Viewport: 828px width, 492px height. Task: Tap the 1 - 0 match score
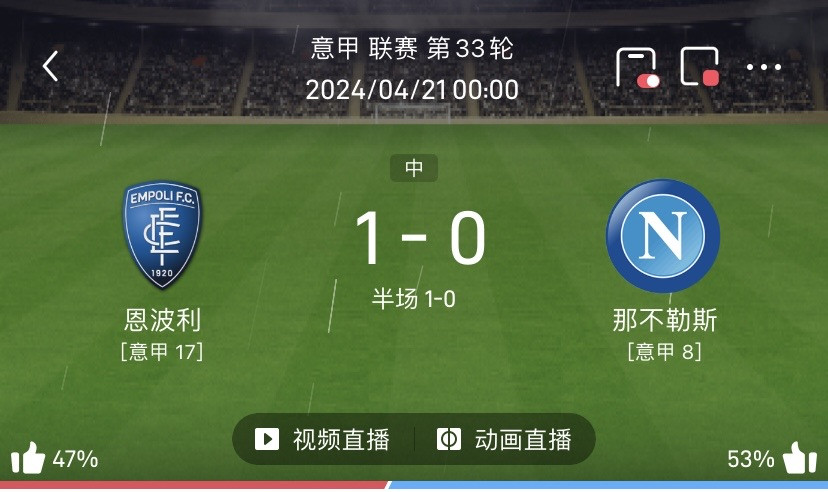coord(420,238)
